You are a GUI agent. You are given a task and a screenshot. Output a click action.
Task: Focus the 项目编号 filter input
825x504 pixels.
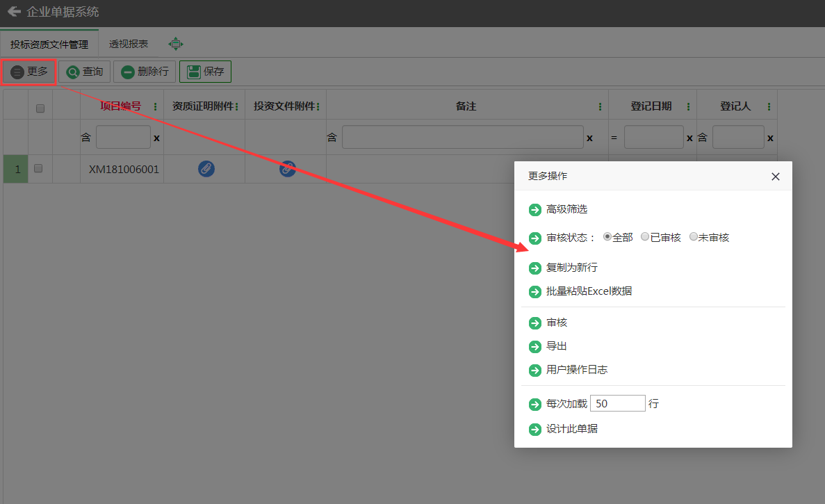coord(123,138)
